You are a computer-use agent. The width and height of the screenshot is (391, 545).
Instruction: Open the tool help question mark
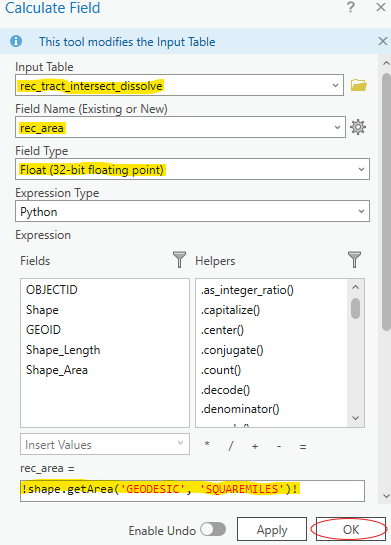351,7
